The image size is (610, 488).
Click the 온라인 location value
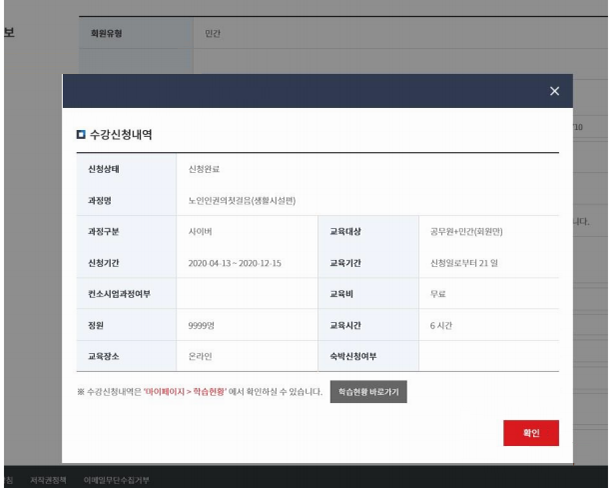tap(200, 356)
